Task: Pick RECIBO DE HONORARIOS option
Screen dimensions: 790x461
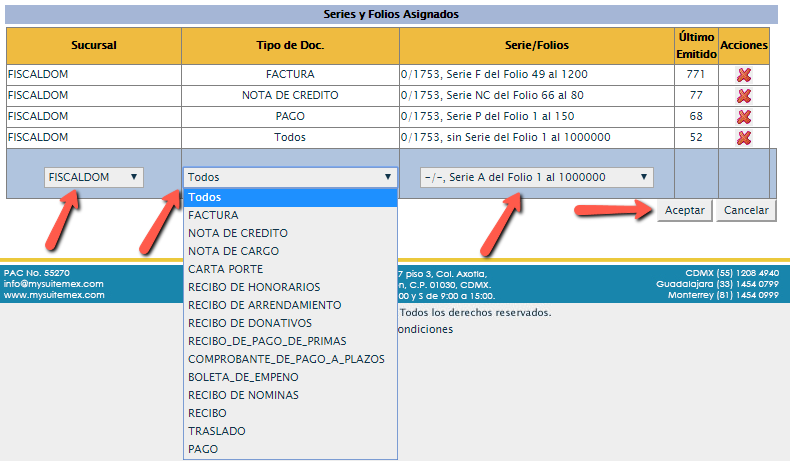Action: point(254,287)
